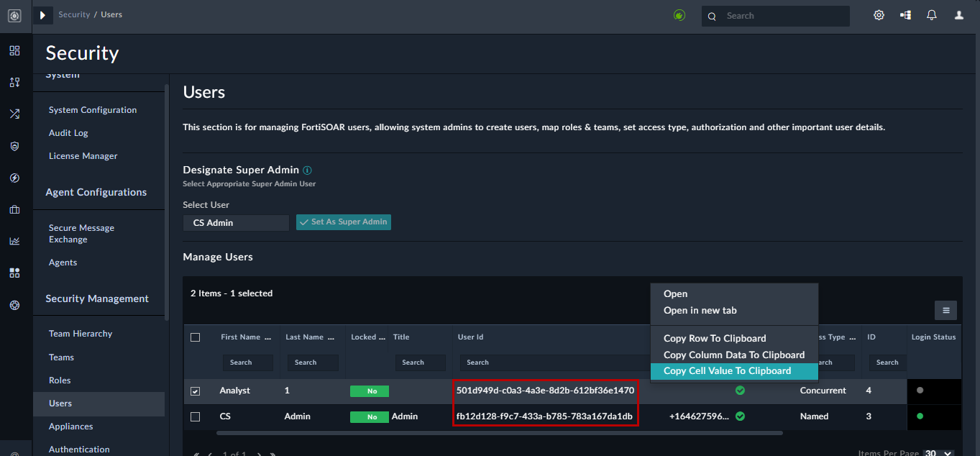Open the notifications bell icon
Screen dimensions: 980x456
pyautogui.click(x=932, y=15)
